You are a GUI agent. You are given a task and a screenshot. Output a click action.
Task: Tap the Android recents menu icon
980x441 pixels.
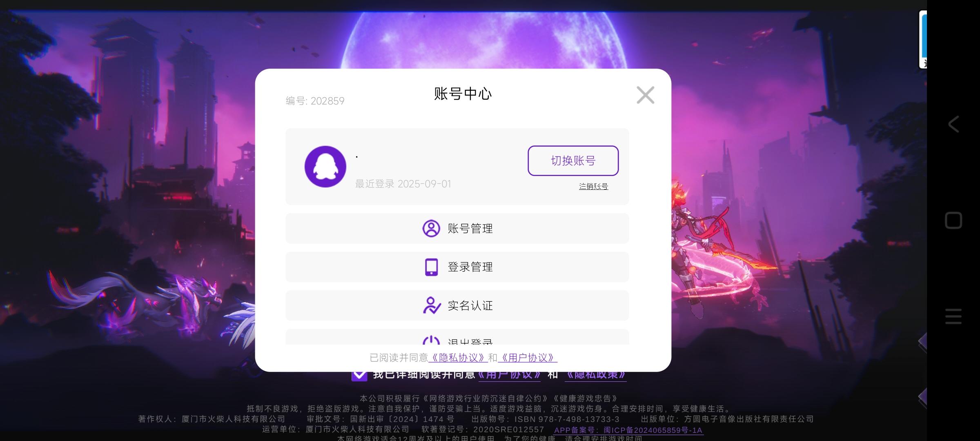953,316
